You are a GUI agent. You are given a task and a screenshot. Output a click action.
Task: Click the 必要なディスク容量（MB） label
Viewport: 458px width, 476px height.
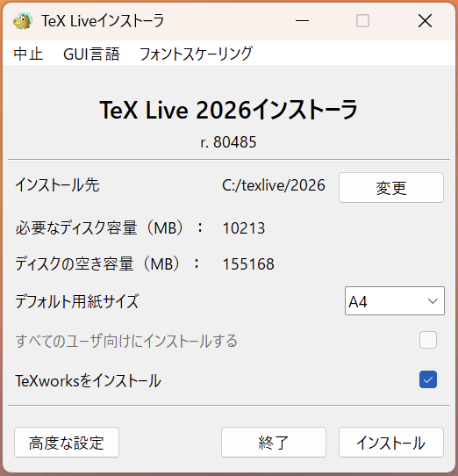tap(109, 227)
